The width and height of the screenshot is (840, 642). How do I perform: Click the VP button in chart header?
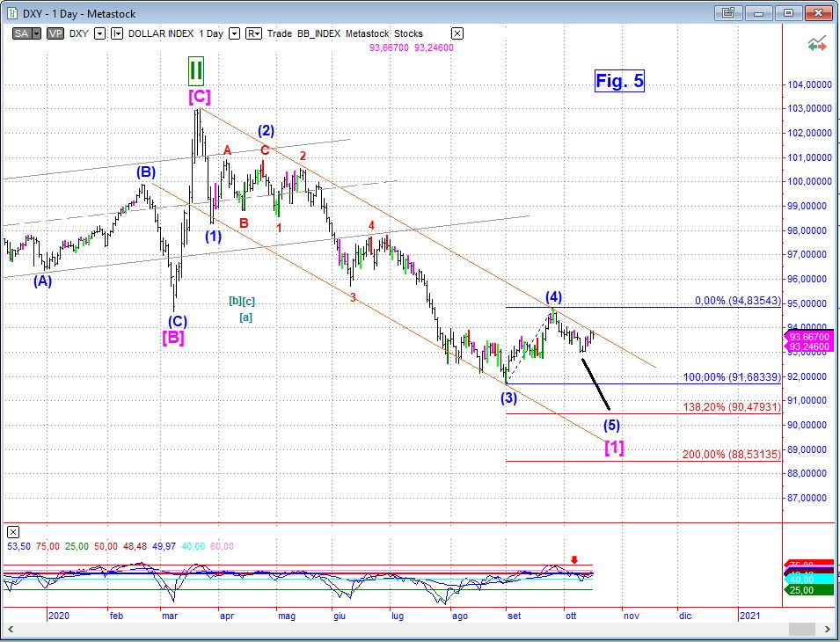click(x=55, y=33)
